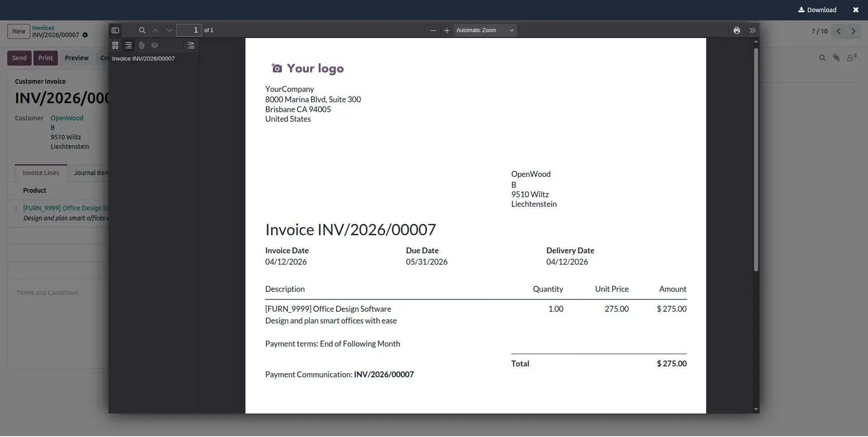Click the Product column header
The height and width of the screenshot is (437, 868).
click(35, 190)
